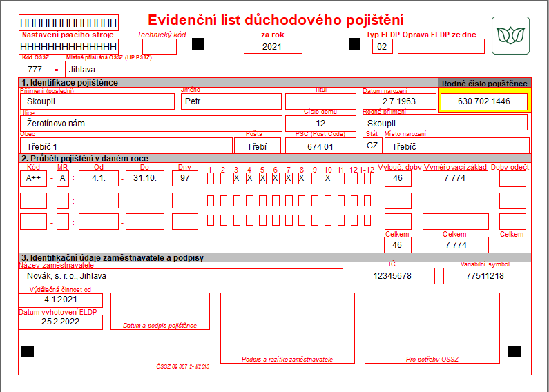
Task: Click first row Vyměřovací základ field 7 774
Action: click(x=455, y=179)
